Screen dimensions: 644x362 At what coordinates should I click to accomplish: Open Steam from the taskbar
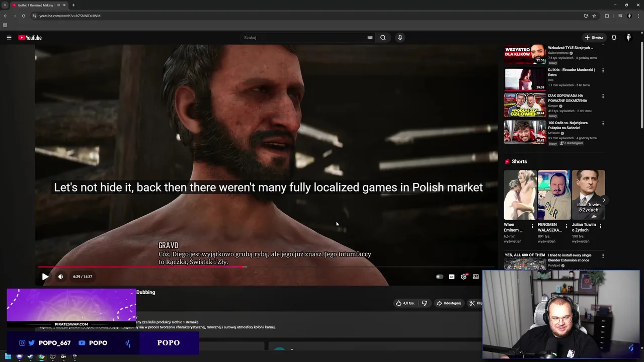[30, 356]
